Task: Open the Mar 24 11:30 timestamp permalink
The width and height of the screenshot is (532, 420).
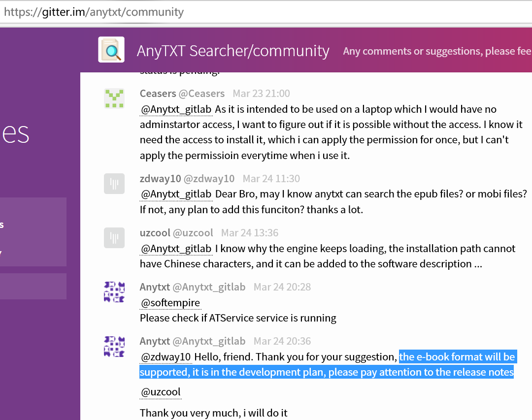Action: (x=271, y=178)
